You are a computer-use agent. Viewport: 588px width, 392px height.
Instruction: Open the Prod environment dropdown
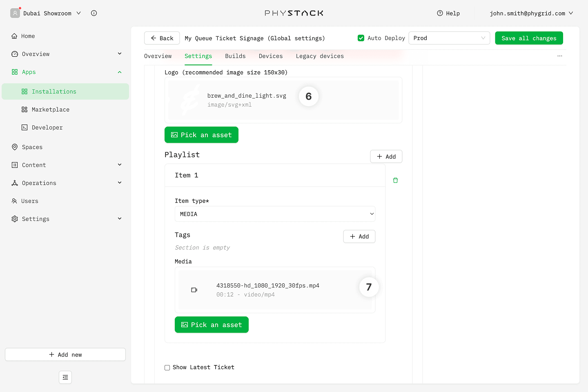(449, 38)
